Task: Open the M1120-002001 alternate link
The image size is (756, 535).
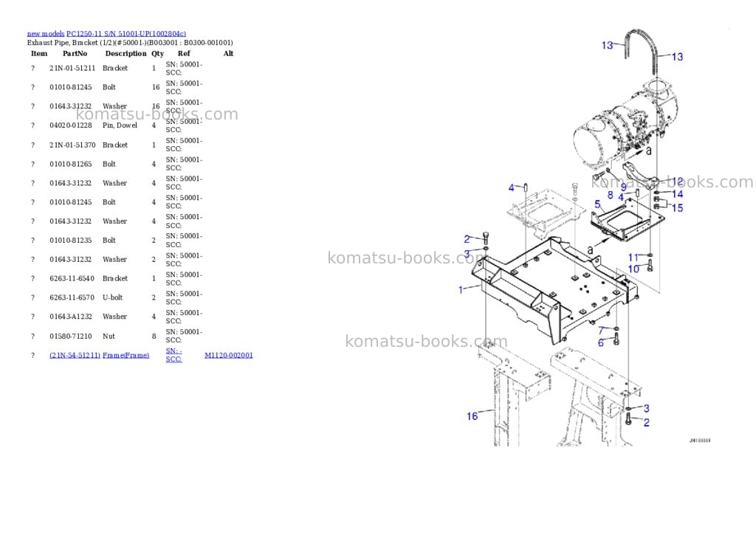Action: coord(229,355)
